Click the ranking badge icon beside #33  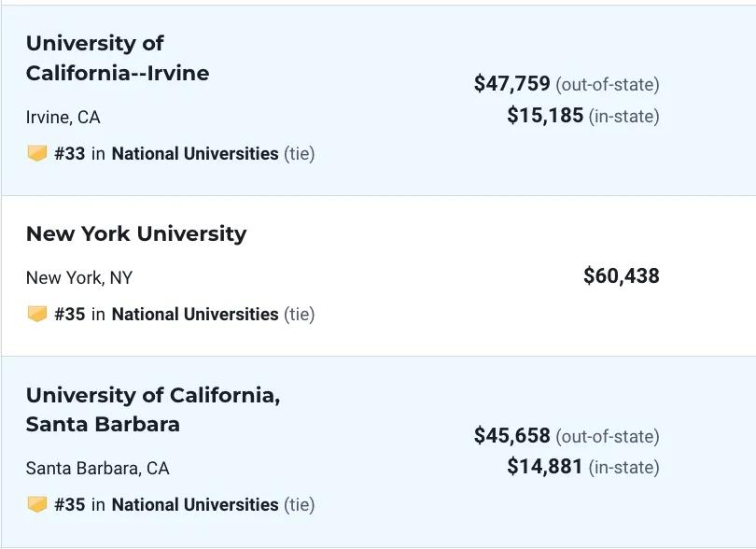coord(36,153)
